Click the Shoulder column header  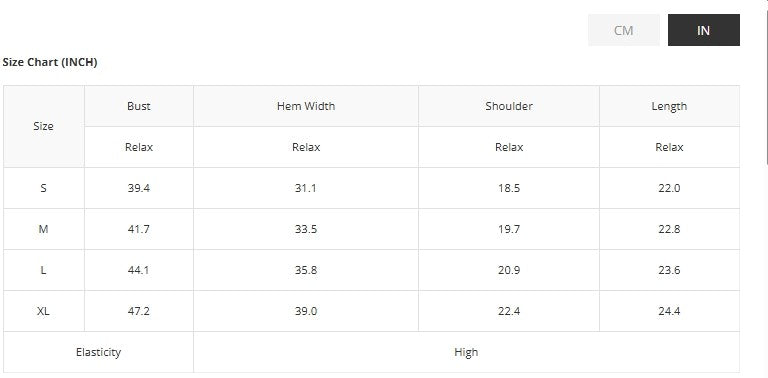pos(508,106)
